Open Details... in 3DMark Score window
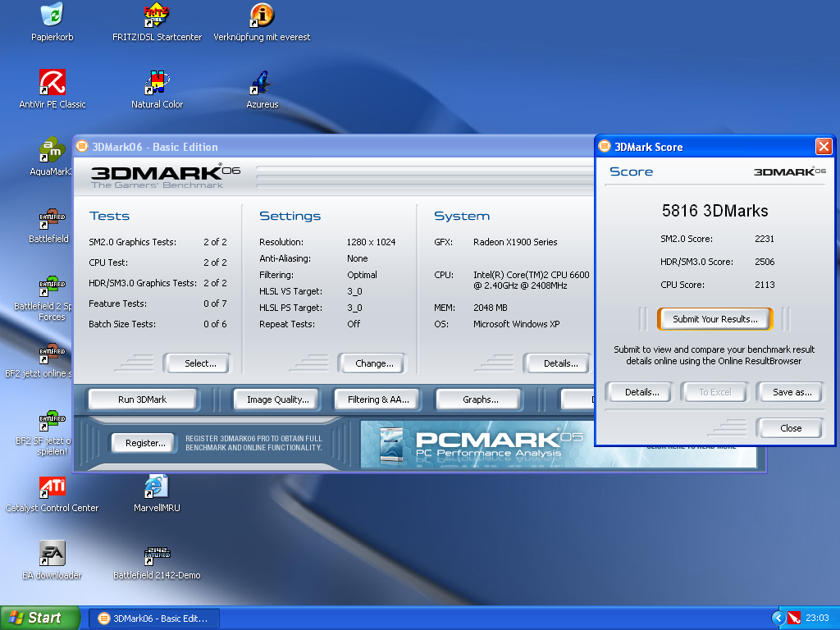This screenshot has width=840, height=630. click(x=641, y=392)
